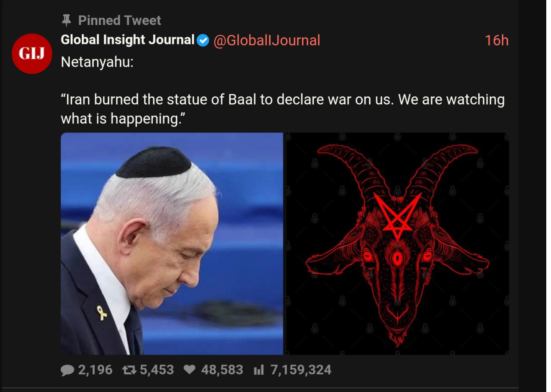Screen dimensions: 551x392
Task: Click the 2,196 replies count
Action: coord(95,370)
